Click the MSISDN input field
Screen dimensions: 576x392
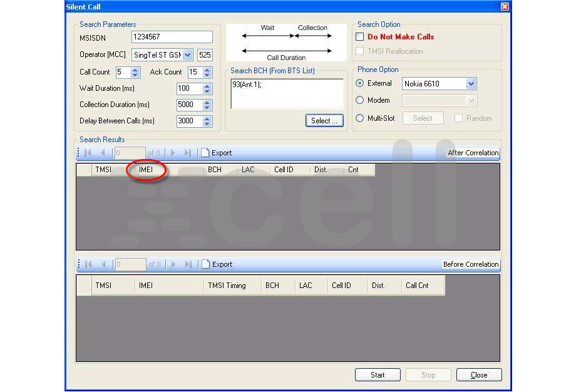click(x=172, y=37)
